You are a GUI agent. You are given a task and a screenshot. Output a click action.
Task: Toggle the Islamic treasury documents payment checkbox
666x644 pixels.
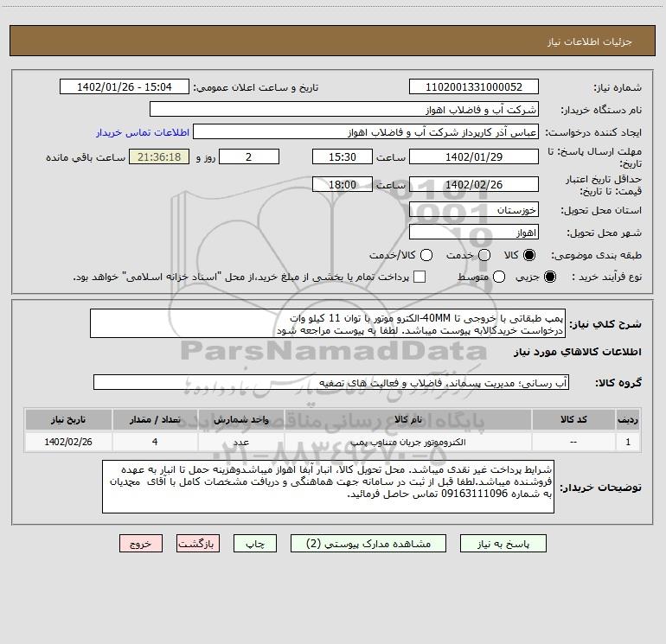coord(419,277)
